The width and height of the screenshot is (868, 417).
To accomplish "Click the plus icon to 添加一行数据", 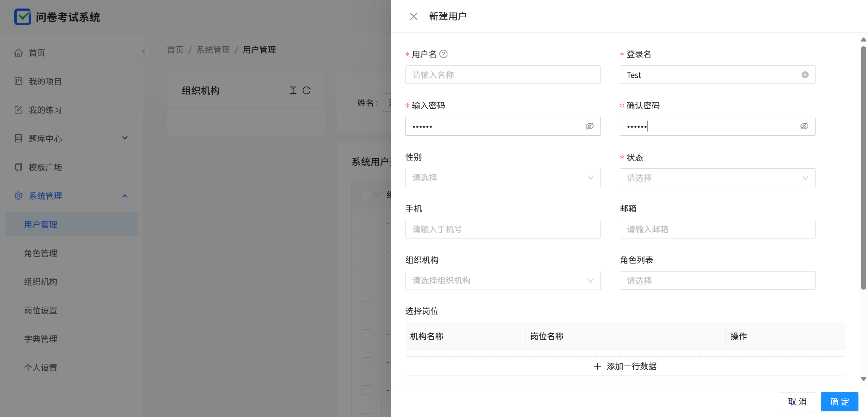I will click(597, 366).
